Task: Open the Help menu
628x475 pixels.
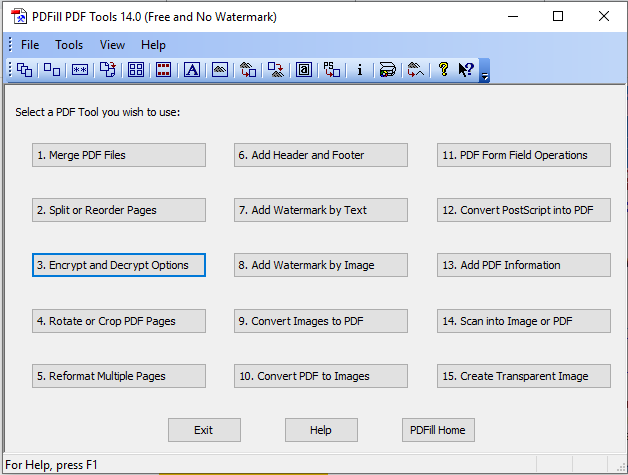Action: click(153, 45)
